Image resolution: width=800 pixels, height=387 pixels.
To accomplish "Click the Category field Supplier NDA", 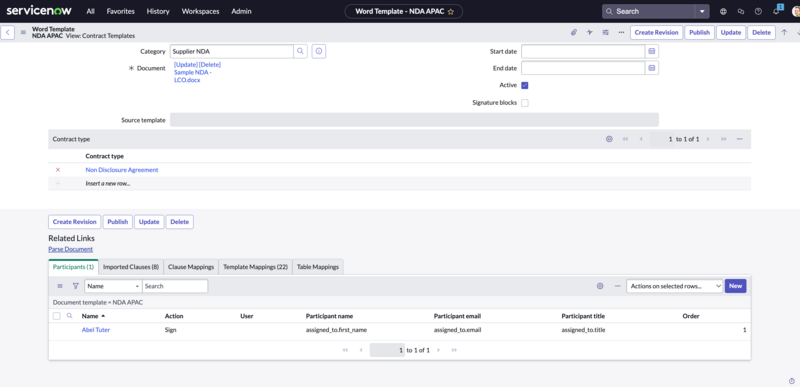I will (x=231, y=51).
